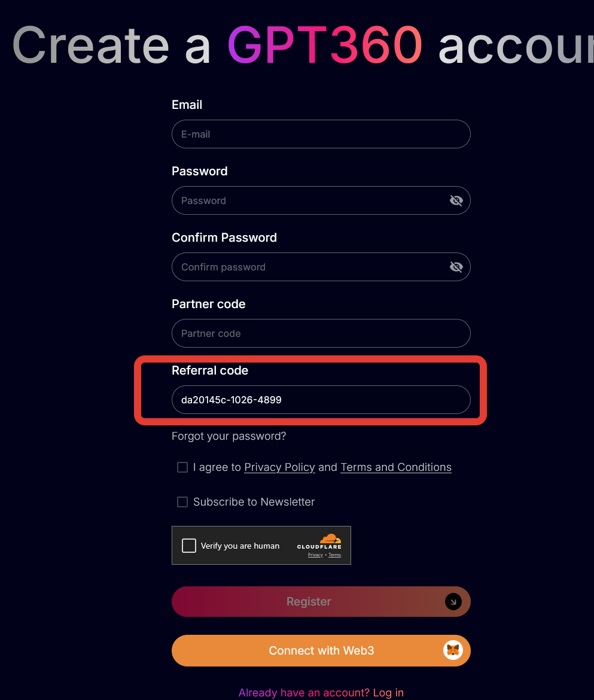Open the Privacy Policy link
This screenshot has width=594, height=700.
coord(279,467)
